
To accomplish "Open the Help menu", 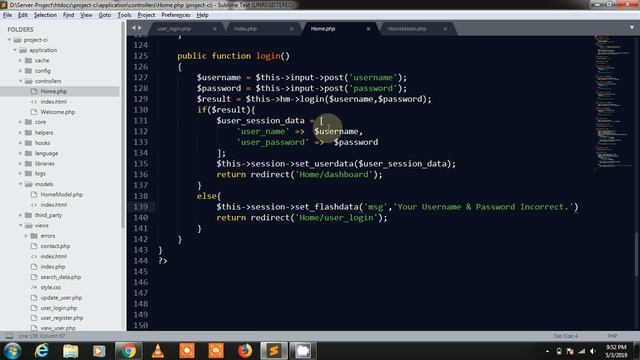I will pyautogui.click(x=202, y=15).
